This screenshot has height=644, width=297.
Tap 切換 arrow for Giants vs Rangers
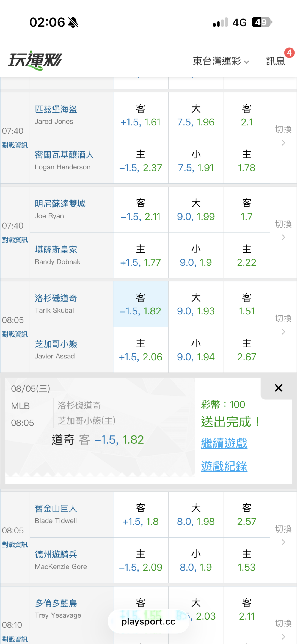[284, 535]
